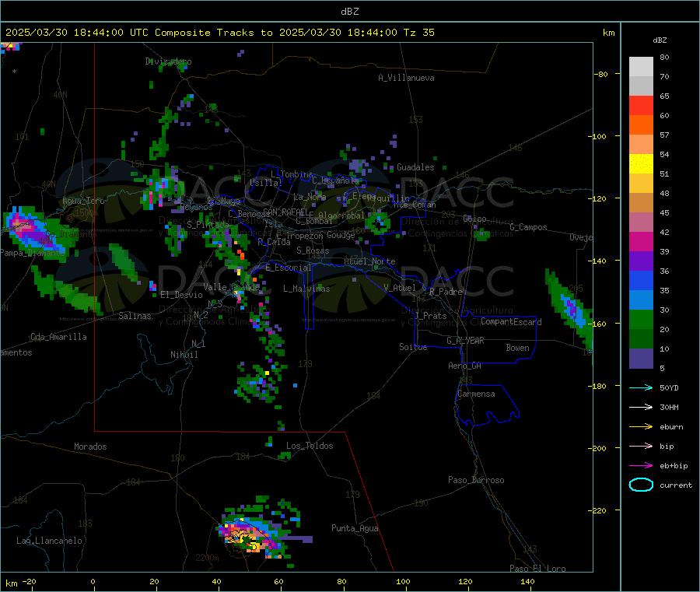Click the 'CompantEscard' map label
Screen dimensions: 700x592
click(511, 322)
